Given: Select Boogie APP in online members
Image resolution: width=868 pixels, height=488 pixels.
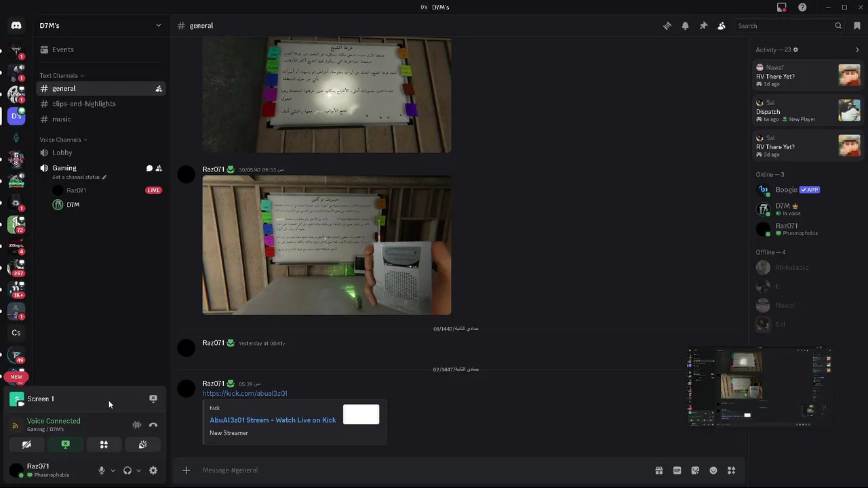Looking at the screenshot, I should 808,190.
